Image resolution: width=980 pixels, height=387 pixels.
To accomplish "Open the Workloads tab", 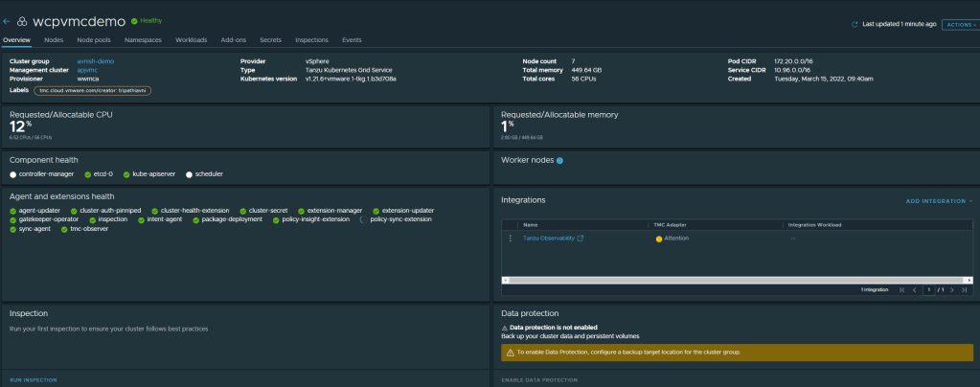I will [x=191, y=40].
